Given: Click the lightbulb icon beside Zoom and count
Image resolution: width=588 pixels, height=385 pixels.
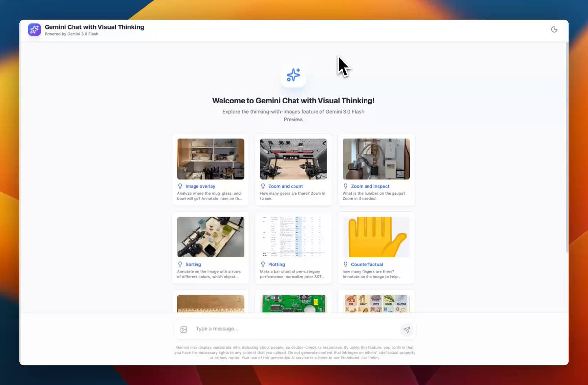Looking at the screenshot, I should (263, 186).
